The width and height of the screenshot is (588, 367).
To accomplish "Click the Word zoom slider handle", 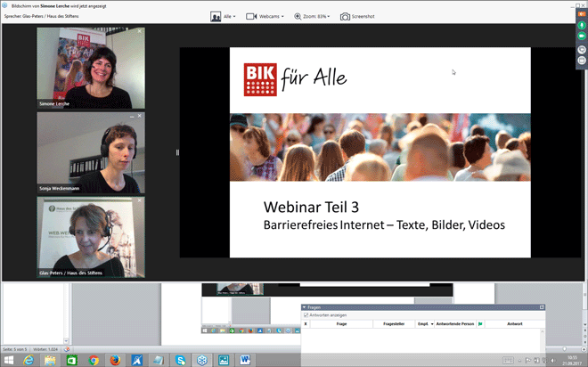I will coord(564,349).
